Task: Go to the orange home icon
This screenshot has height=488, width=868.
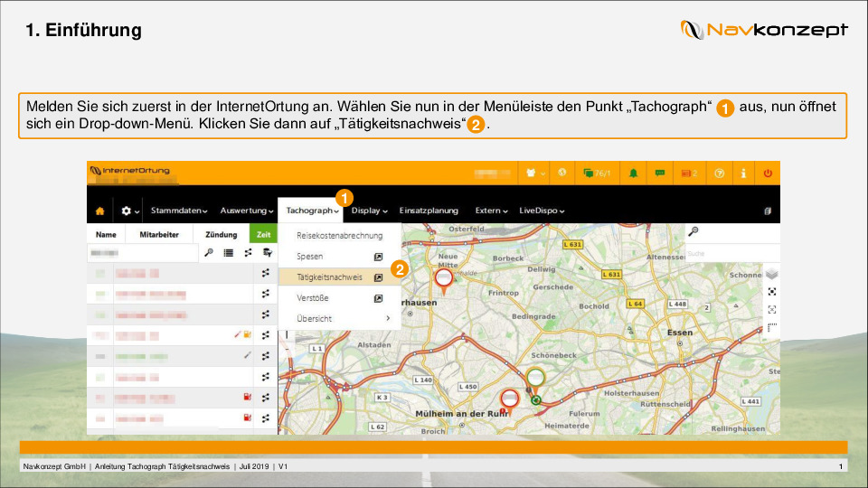Action: tap(99, 211)
